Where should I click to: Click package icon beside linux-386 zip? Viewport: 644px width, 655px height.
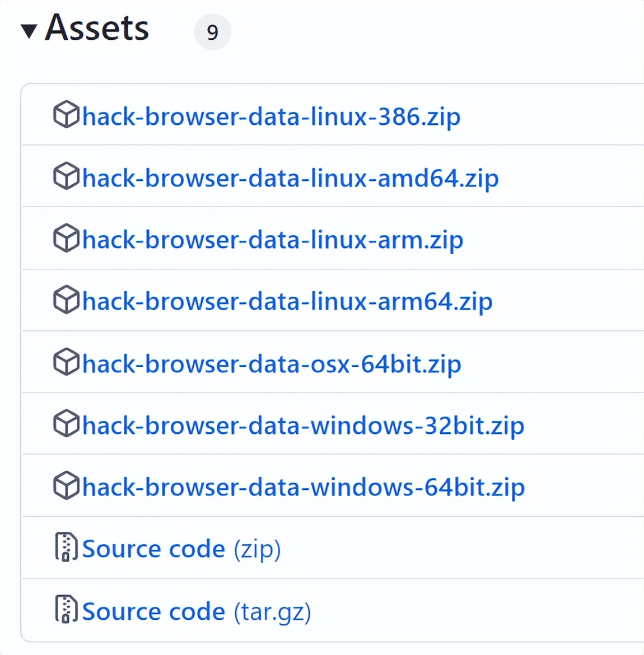pos(66,115)
